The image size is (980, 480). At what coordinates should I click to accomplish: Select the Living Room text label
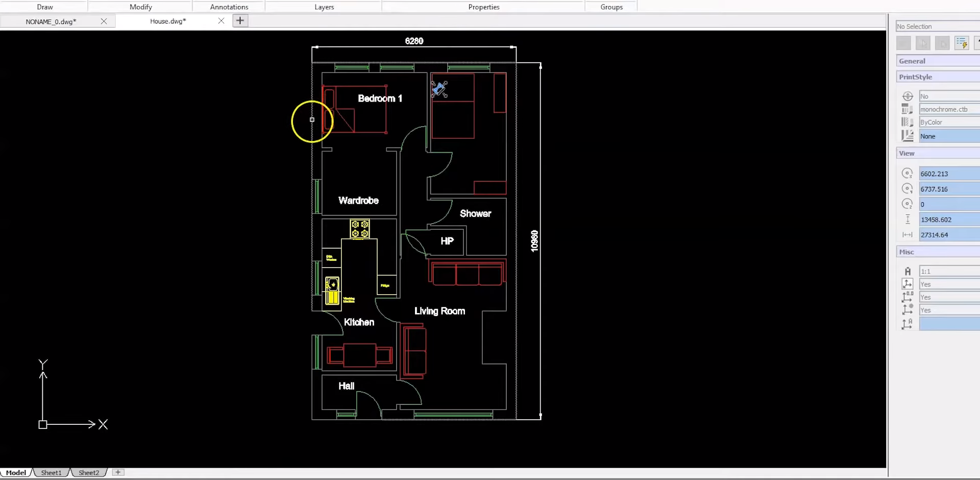[439, 311]
